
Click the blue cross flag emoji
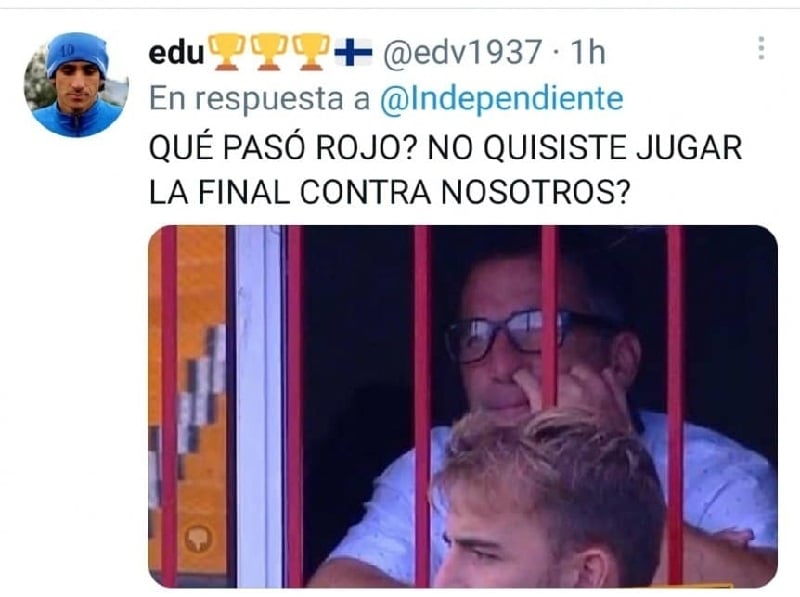[353, 52]
